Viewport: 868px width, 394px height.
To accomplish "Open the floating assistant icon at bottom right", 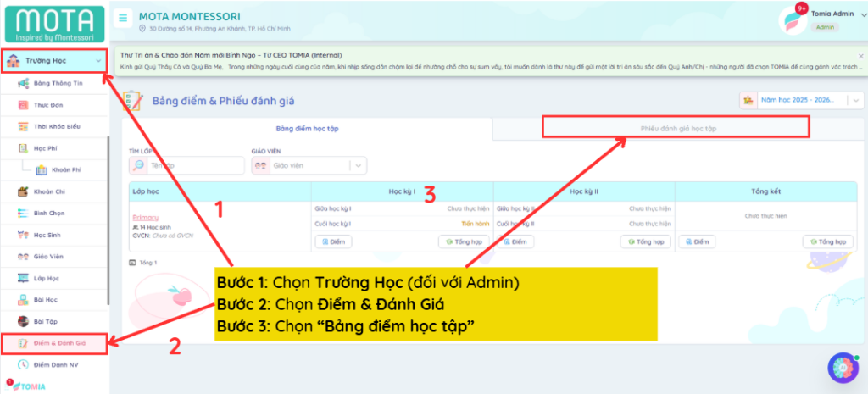I will pos(843,368).
